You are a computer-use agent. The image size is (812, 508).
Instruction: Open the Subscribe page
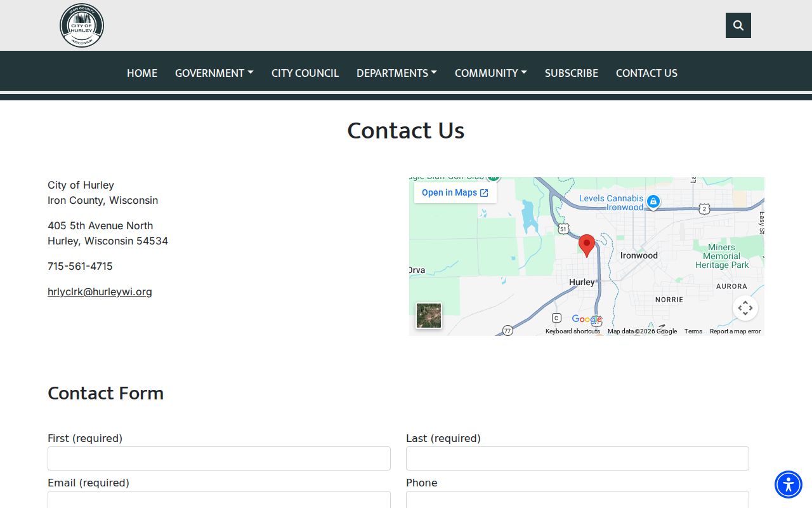572,73
